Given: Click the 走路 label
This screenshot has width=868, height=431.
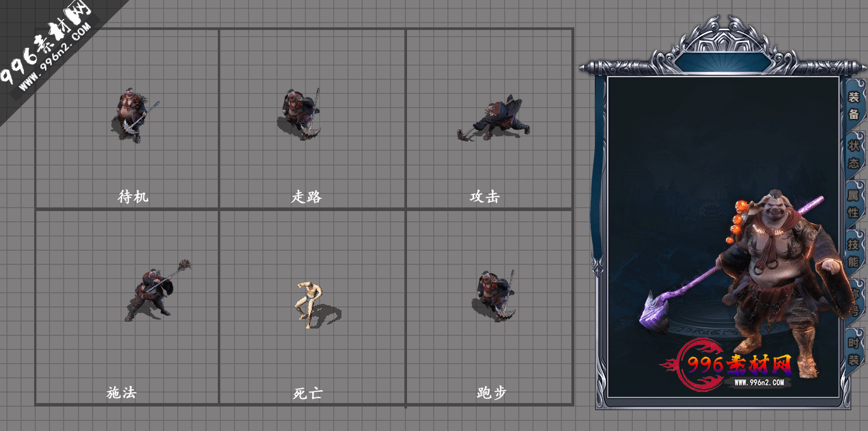Looking at the screenshot, I should (x=307, y=197).
